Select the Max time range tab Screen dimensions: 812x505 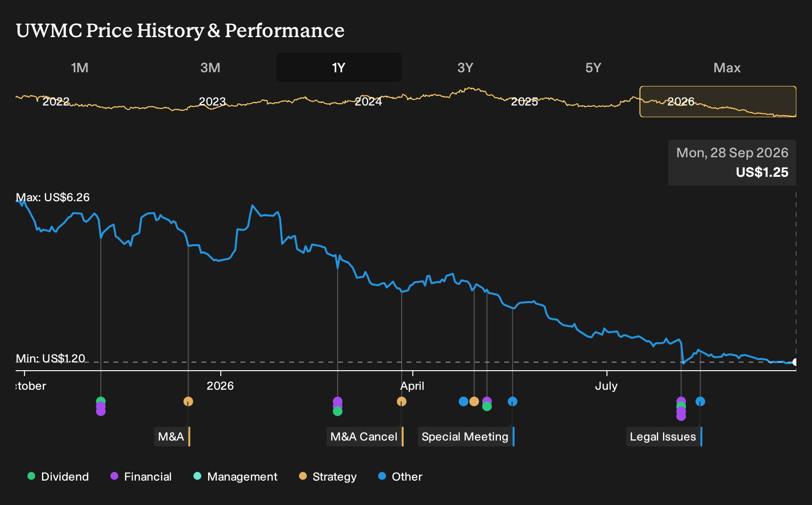click(x=727, y=67)
